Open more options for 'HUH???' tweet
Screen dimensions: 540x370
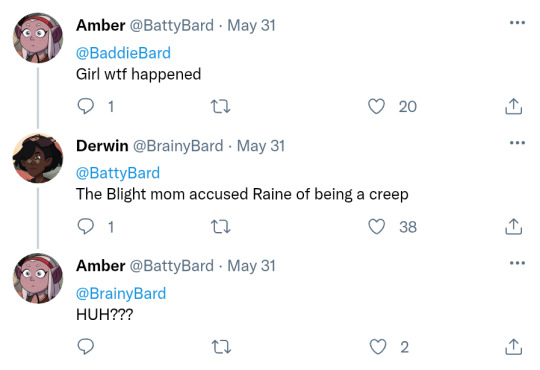(517, 263)
